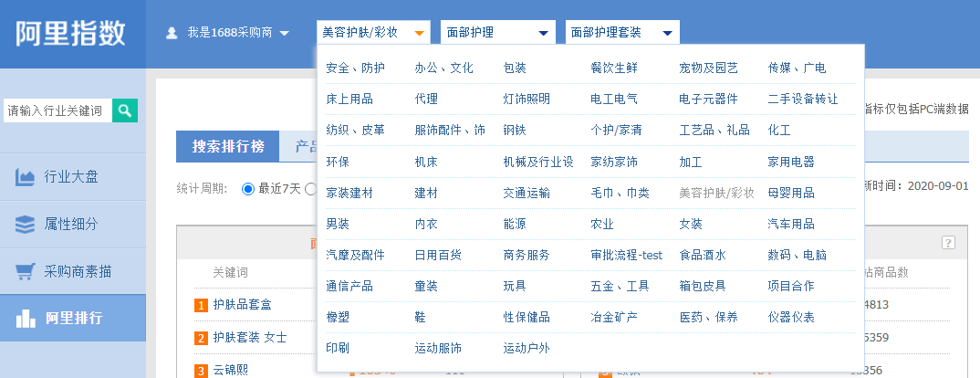
Task: Click keyword 护肤套装 女士
Action: (x=249, y=338)
